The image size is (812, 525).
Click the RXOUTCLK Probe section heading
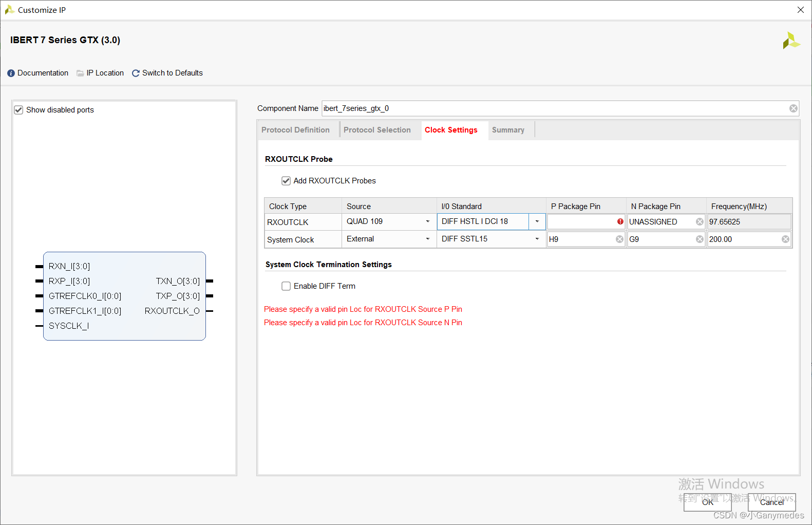299,159
